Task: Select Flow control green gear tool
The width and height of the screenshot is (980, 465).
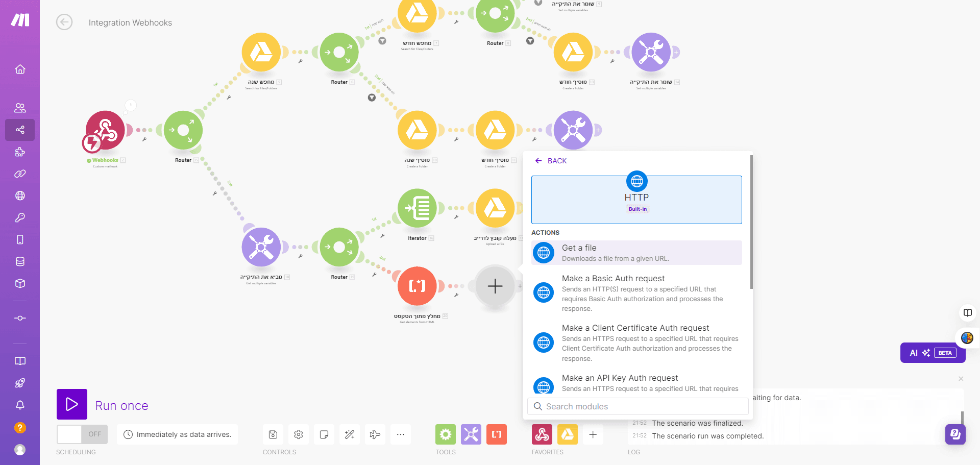Action: click(x=446, y=434)
